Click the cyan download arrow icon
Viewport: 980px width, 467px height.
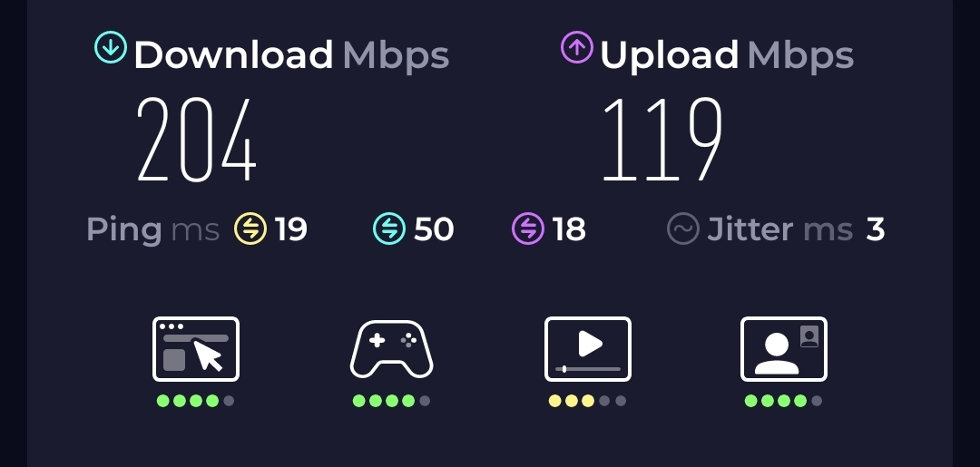tap(111, 47)
